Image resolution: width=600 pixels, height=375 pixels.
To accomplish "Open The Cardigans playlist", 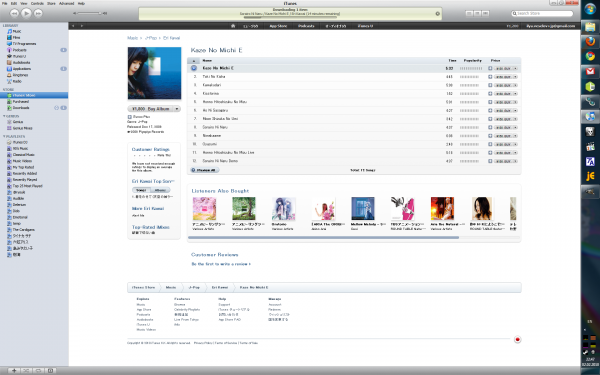I will coord(21,230).
